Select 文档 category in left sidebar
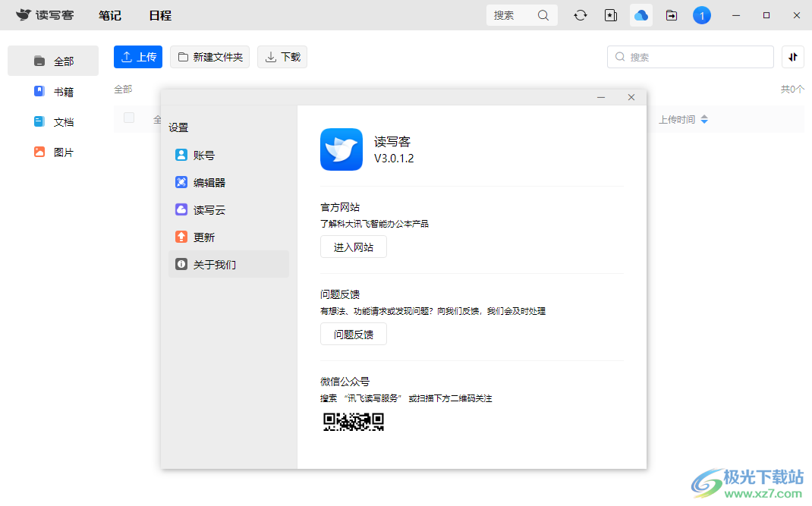The width and height of the screenshot is (812, 506). tap(53, 121)
